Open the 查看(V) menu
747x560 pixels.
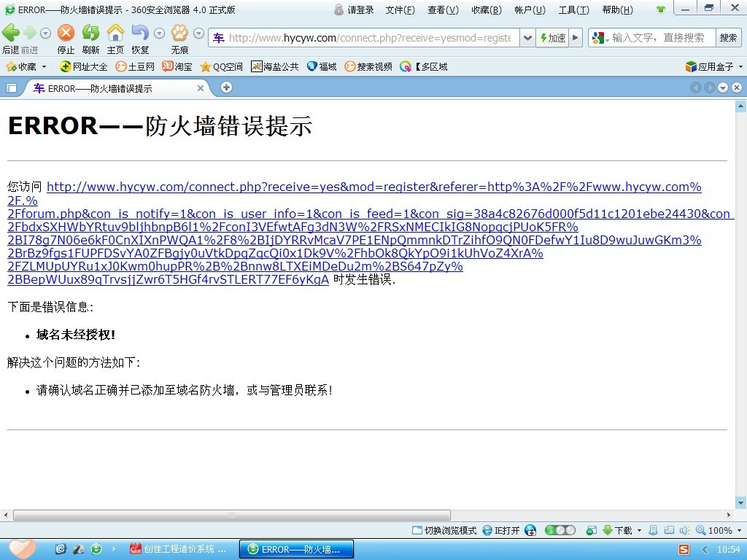443,10
